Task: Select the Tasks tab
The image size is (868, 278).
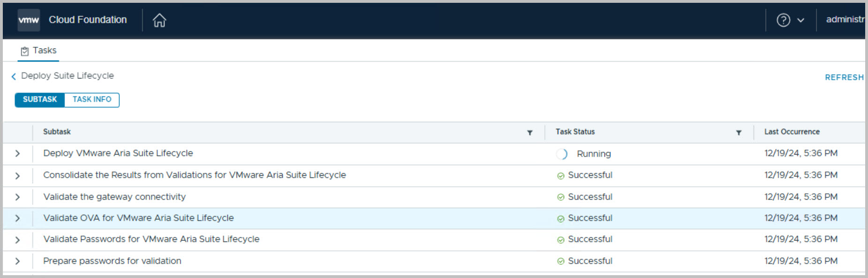Action: [x=39, y=51]
